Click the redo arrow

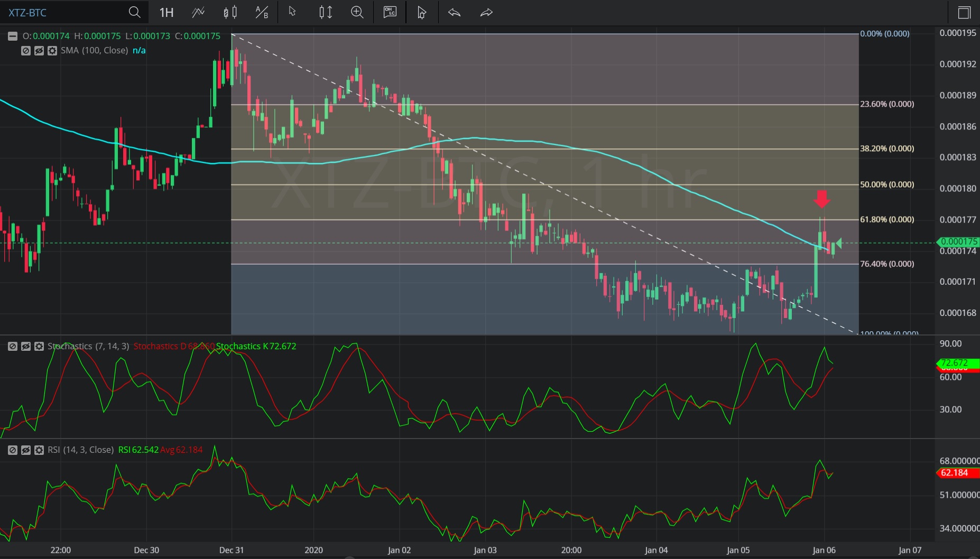[486, 12]
